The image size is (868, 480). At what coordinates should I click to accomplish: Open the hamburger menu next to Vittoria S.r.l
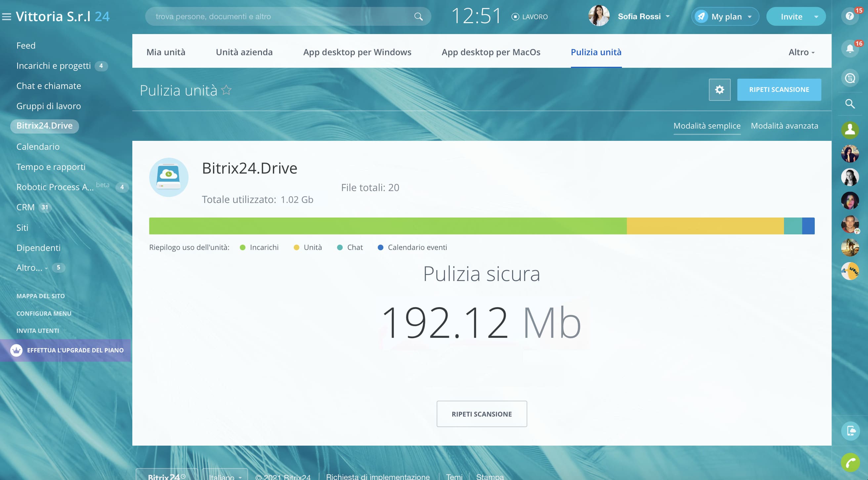pyautogui.click(x=7, y=17)
